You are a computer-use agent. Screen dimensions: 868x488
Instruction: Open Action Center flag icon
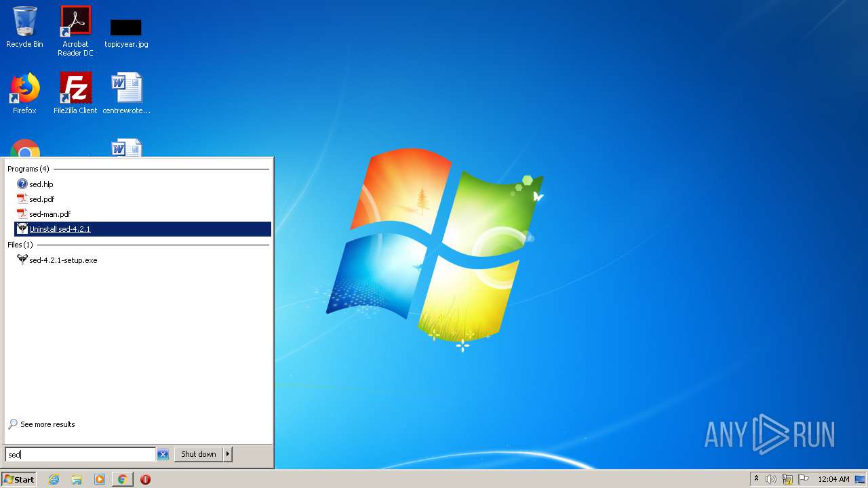(804, 479)
